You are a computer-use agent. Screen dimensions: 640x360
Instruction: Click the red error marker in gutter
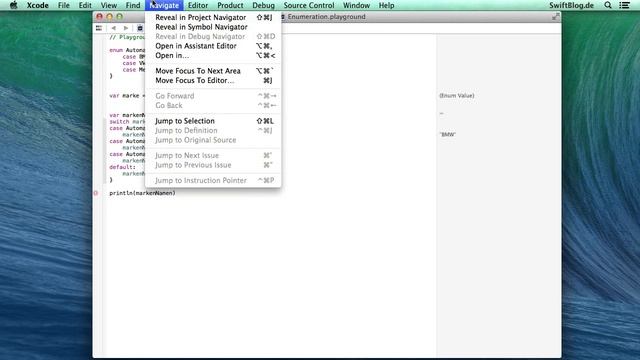coord(96,193)
